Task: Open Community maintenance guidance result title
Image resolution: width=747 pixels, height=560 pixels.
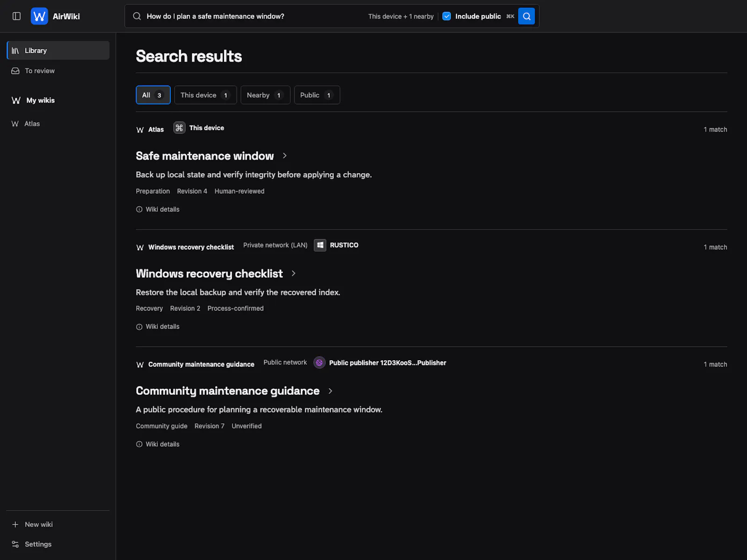Action: pos(228,391)
